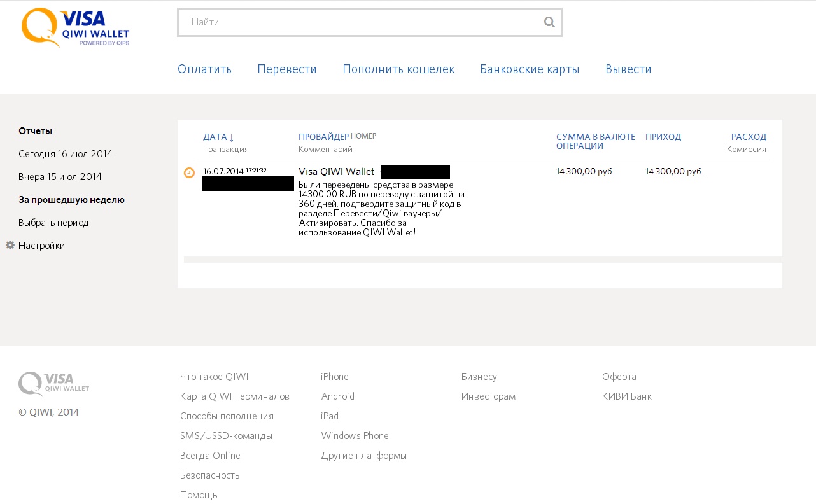
Task: Click the transaction date 16.07.2014
Action: (x=223, y=171)
